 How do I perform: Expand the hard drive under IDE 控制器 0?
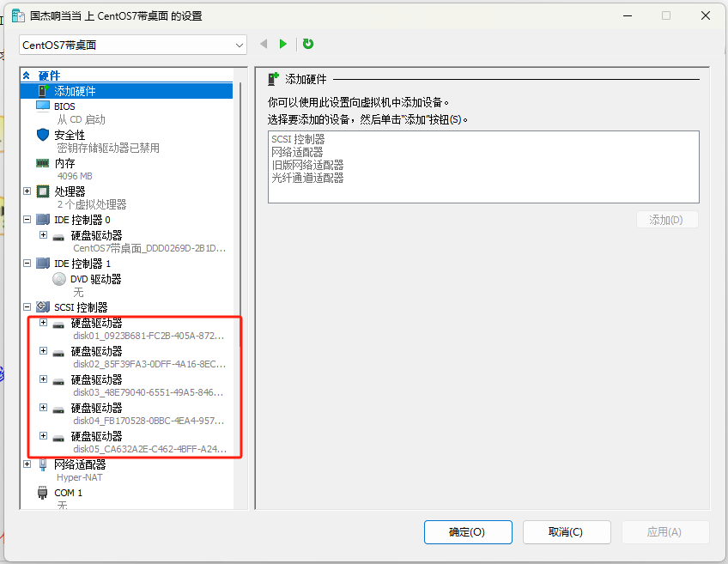43,235
